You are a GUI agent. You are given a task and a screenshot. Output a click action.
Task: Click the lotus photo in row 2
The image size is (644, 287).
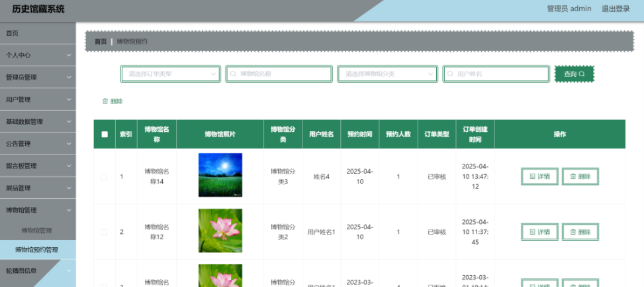pyautogui.click(x=220, y=231)
